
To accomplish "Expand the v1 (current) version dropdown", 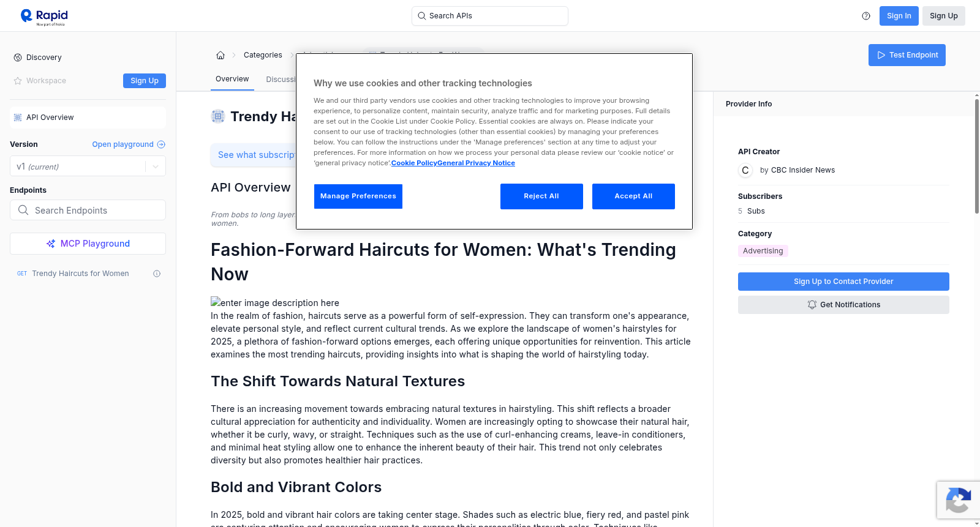I will pos(88,166).
